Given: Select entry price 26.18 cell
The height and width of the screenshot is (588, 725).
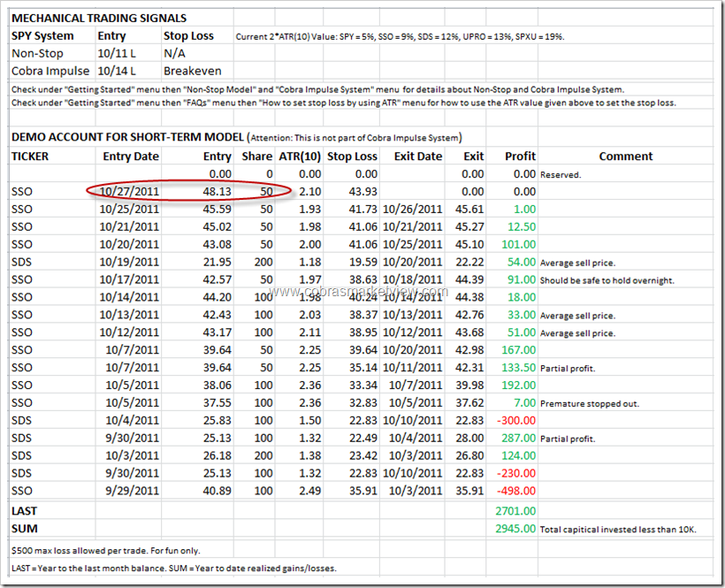Looking at the screenshot, I should click(217, 455).
